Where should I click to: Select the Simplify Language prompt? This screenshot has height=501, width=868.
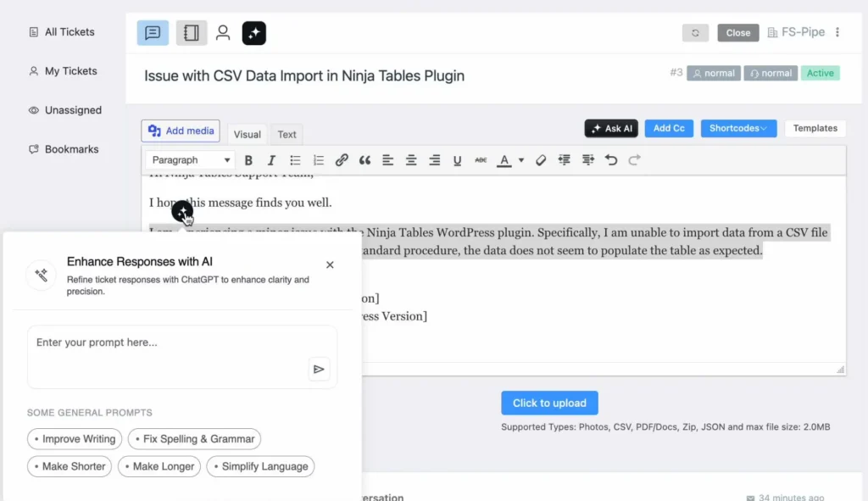point(260,467)
